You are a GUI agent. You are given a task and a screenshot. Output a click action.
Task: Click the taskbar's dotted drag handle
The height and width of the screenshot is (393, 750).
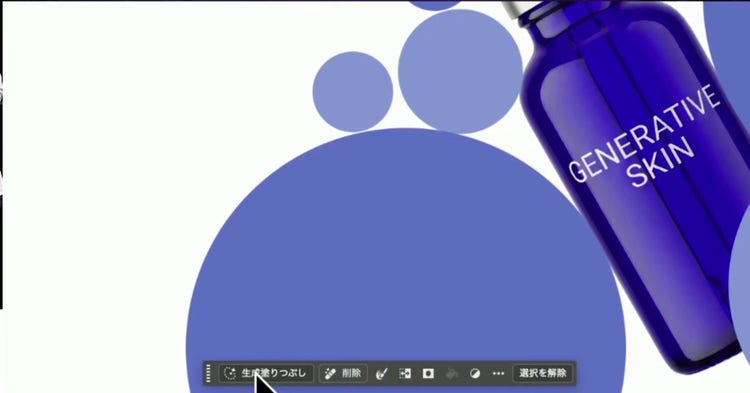tap(208, 373)
